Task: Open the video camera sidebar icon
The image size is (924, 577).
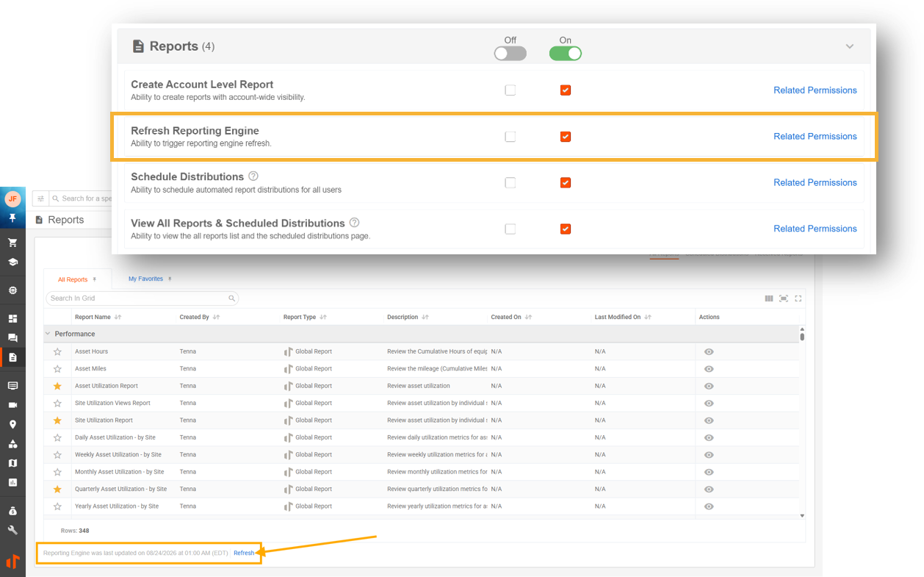Action: coord(12,405)
